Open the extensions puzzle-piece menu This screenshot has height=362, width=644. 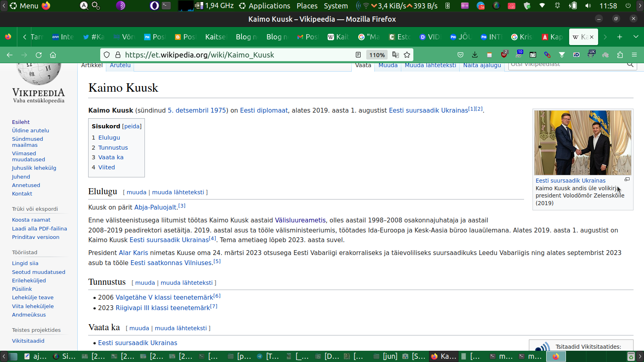(620, 55)
